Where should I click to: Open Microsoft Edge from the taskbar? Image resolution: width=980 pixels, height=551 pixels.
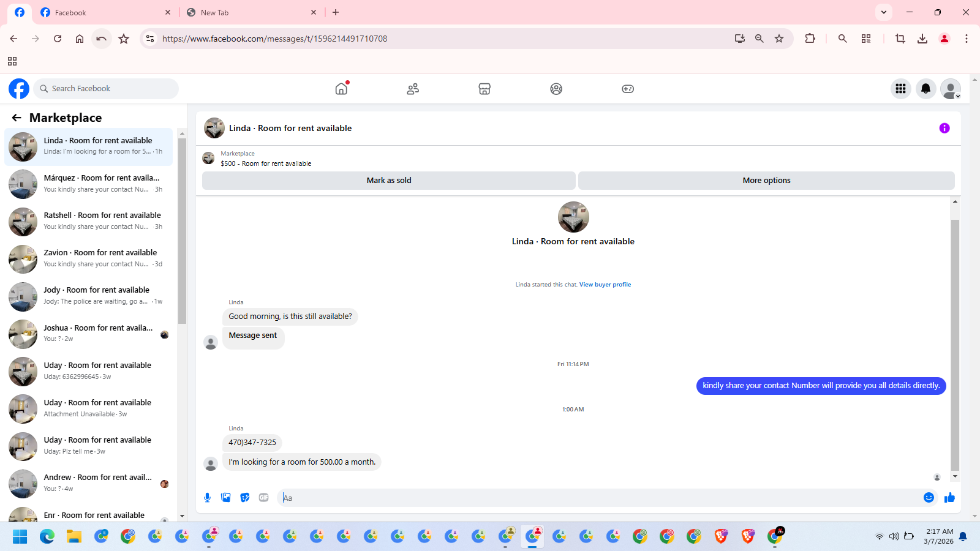pos(47,537)
